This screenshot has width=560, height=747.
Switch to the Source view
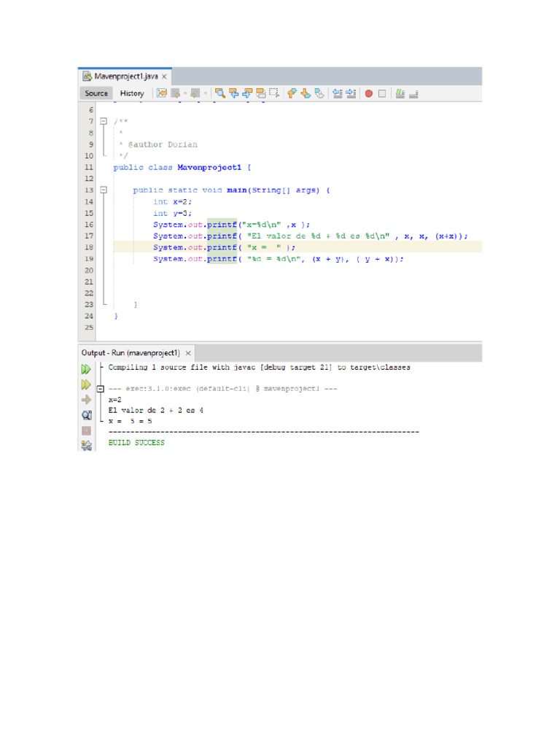click(96, 93)
